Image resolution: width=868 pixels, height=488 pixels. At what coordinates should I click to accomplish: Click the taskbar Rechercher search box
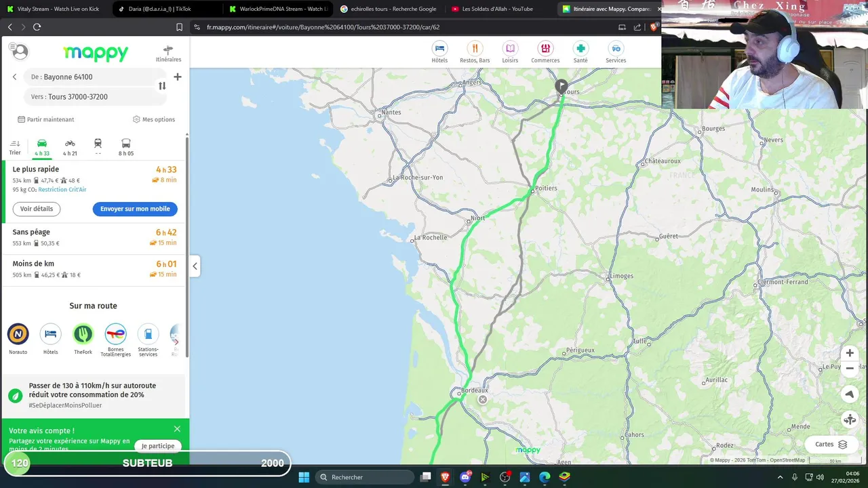coord(365,477)
